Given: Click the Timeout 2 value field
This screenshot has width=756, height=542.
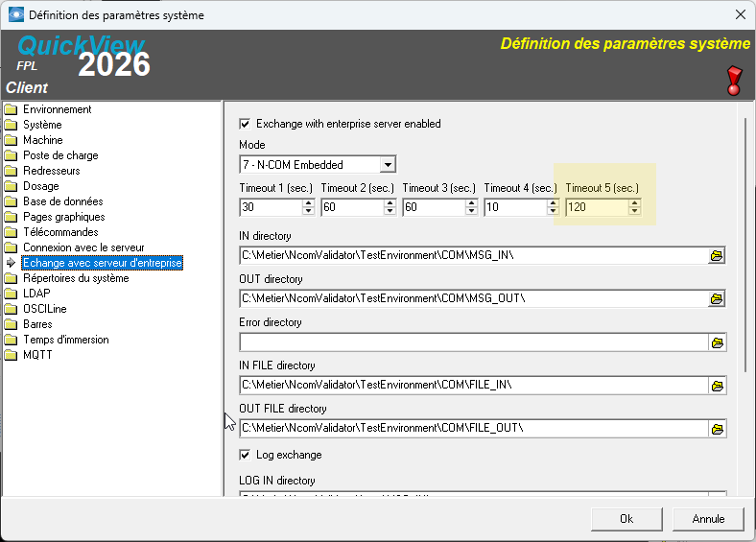Looking at the screenshot, I should tap(352, 207).
